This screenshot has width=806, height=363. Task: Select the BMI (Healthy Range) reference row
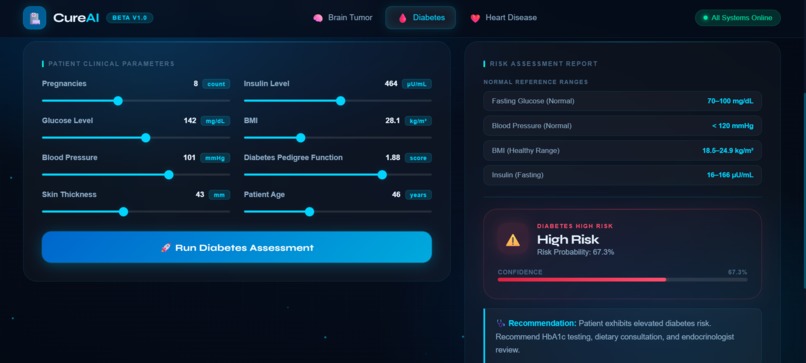(622, 150)
